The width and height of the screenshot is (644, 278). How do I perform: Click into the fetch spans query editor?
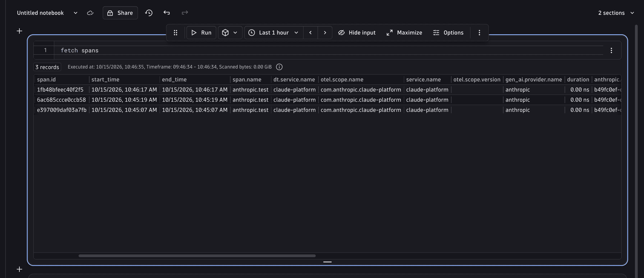[329, 50]
